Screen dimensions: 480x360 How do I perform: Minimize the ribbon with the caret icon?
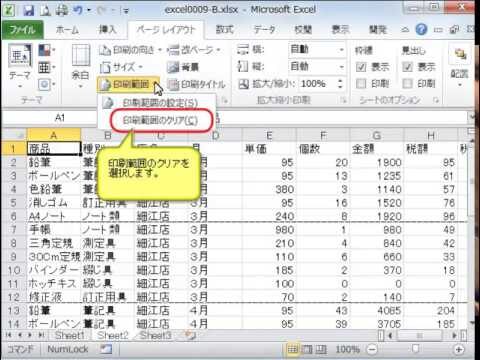coord(405,30)
